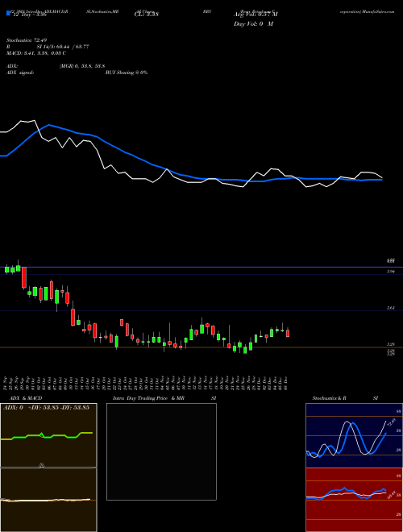Select the 'Intra Day Trading Price & MR' title

point(149,398)
